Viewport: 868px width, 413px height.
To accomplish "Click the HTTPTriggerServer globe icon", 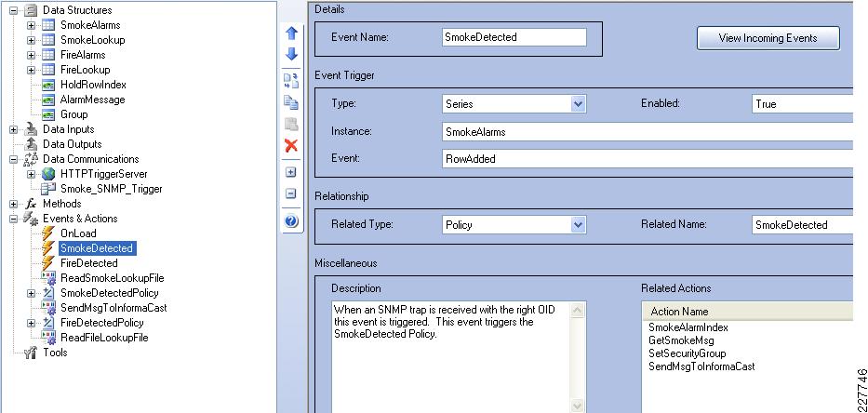I will 48,174.
